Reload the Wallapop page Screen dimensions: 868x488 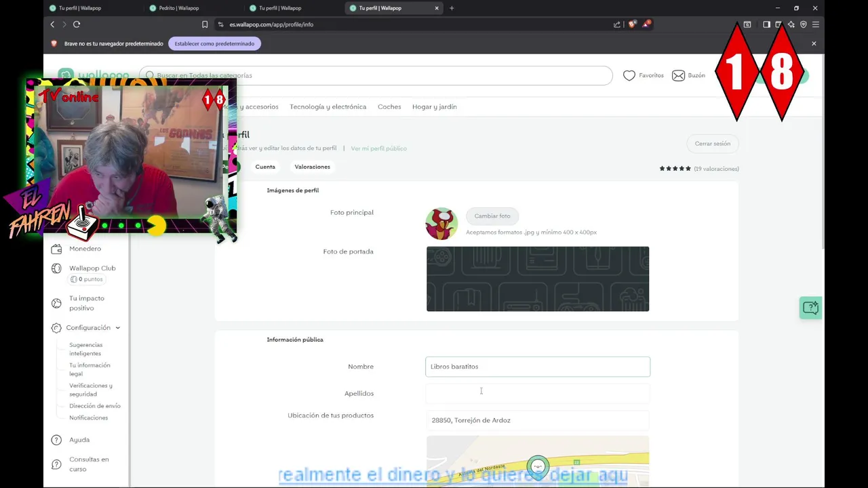(77, 24)
